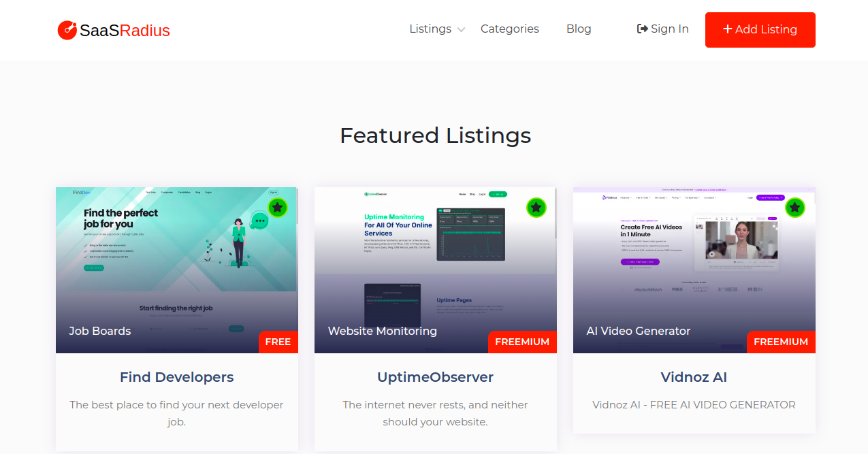Viewport: 868px width, 454px height.
Task: Open the SaaSRadius home text link
Action: (x=125, y=31)
